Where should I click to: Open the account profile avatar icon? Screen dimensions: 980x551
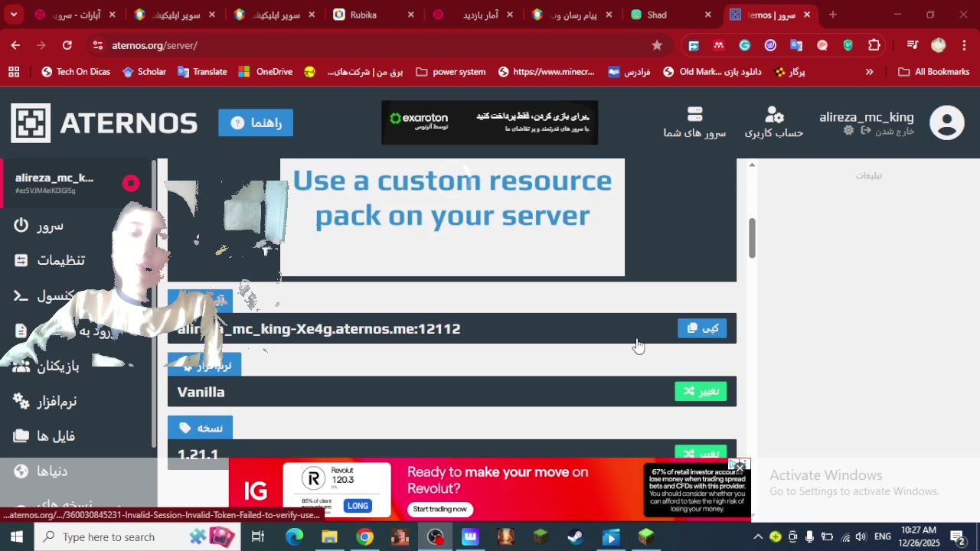click(x=946, y=123)
